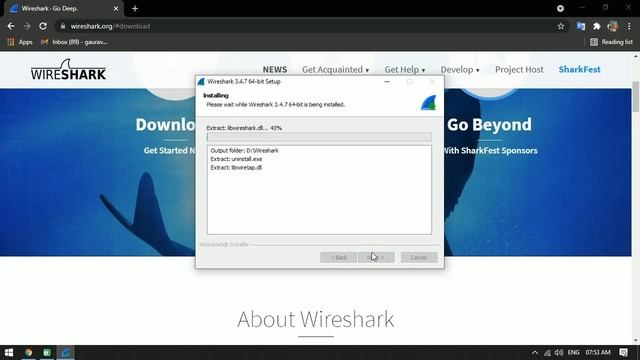Open the Gmail Inbox bookmark
640x360 pixels.
(x=74, y=42)
